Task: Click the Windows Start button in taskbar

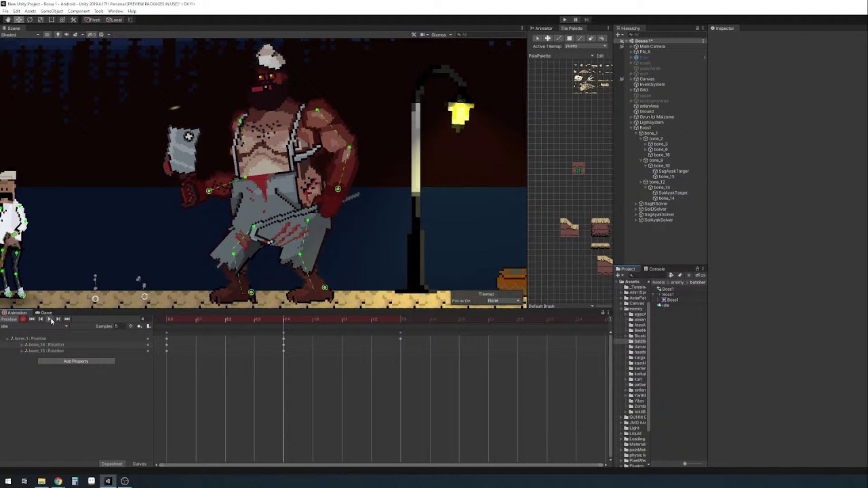Action: click(x=8, y=481)
